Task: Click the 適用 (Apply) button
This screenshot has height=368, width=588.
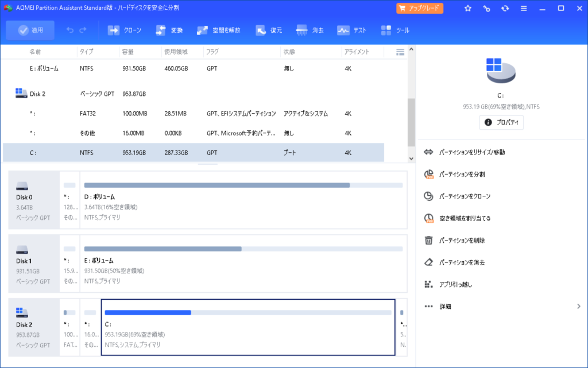Action: [x=30, y=30]
